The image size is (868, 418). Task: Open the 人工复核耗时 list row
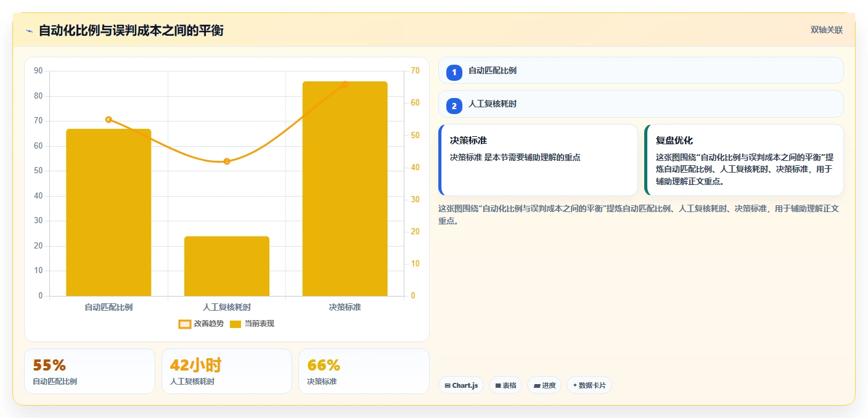tap(641, 104)
